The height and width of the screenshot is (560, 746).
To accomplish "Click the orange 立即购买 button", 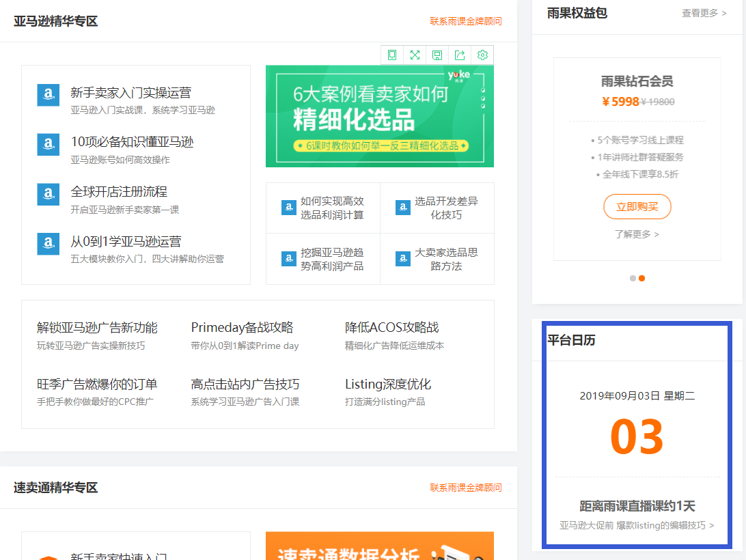I will click(x=637, y=206).
